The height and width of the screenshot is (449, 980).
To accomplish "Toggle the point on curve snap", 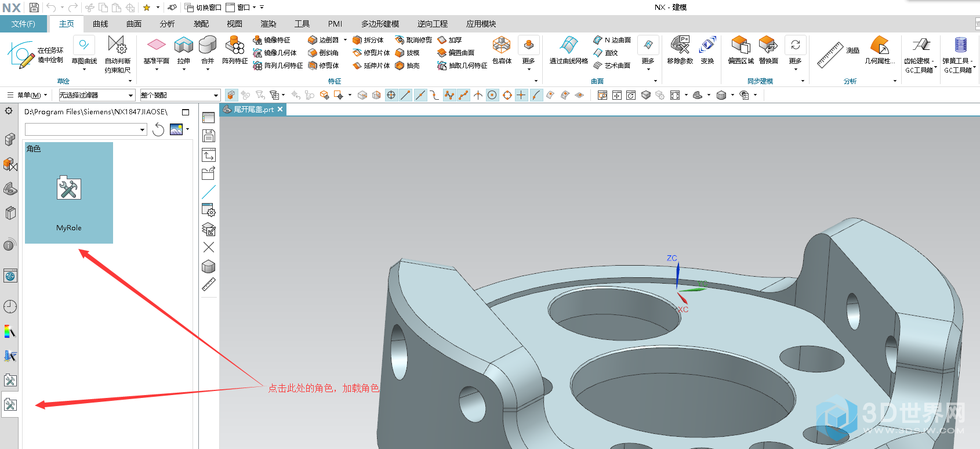I will [536, 95].
